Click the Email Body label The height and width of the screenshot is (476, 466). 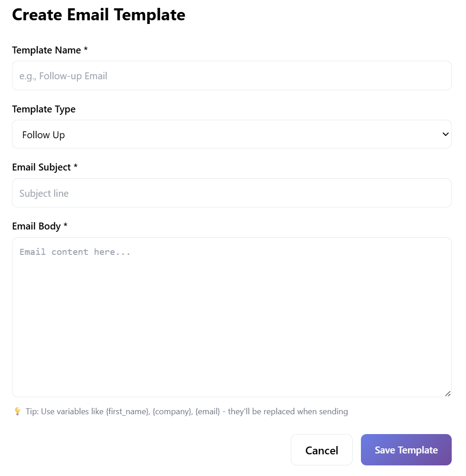click(36, 226)
